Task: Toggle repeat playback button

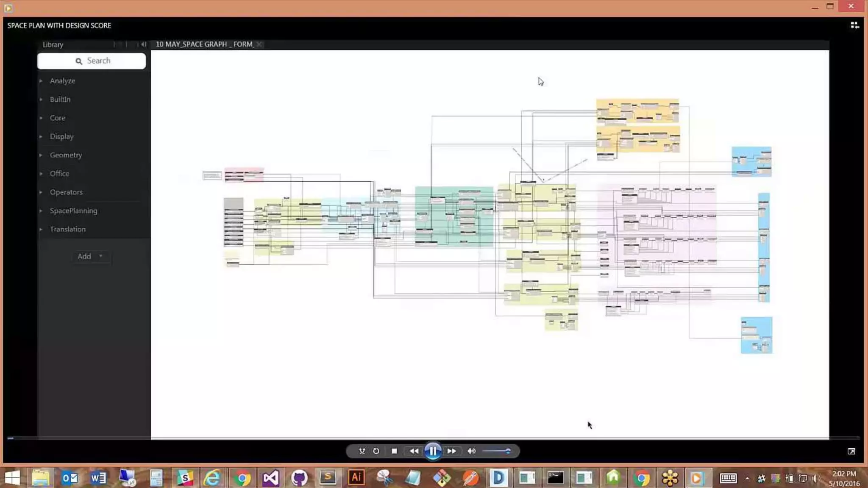Action: tap(376, 451)
